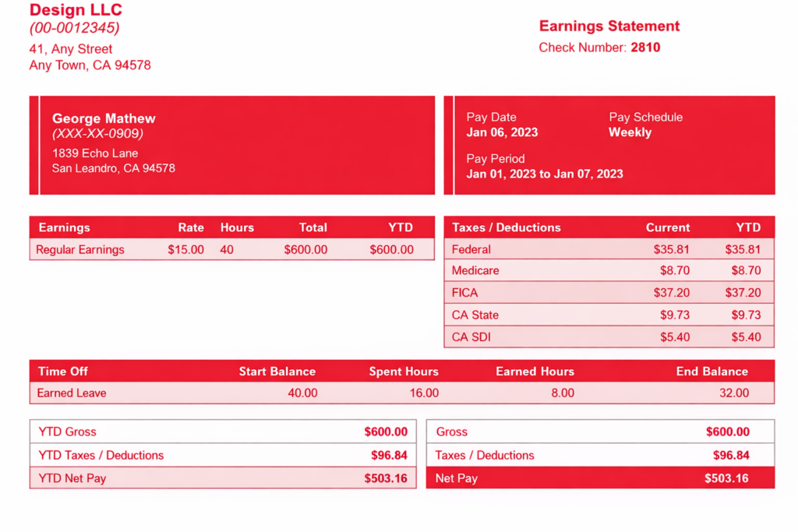Image resolution: width=798 pixels, height=532 pixels.
Task: Click check number 2810
Action: tap(645, 48)
